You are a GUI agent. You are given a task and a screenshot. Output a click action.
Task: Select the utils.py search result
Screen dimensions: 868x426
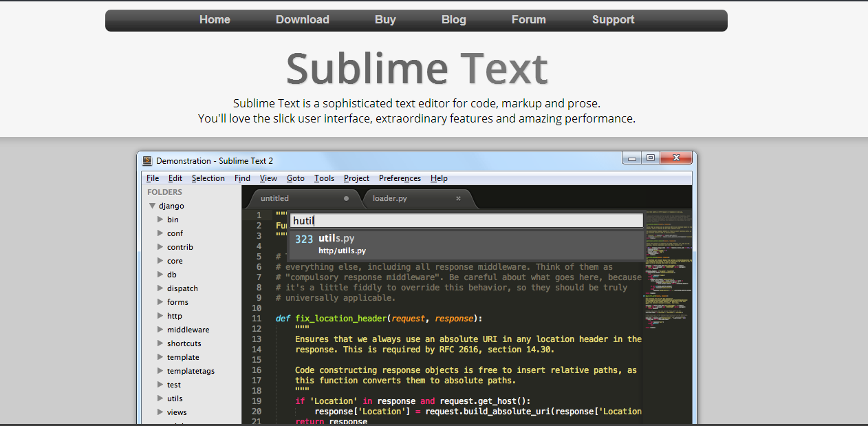466,244
